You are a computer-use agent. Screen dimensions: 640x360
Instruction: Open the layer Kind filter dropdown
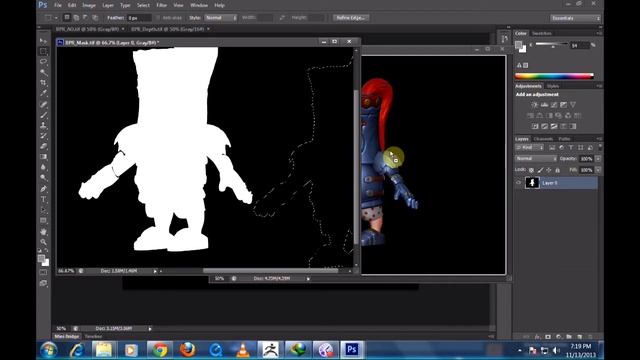point(530,147)
